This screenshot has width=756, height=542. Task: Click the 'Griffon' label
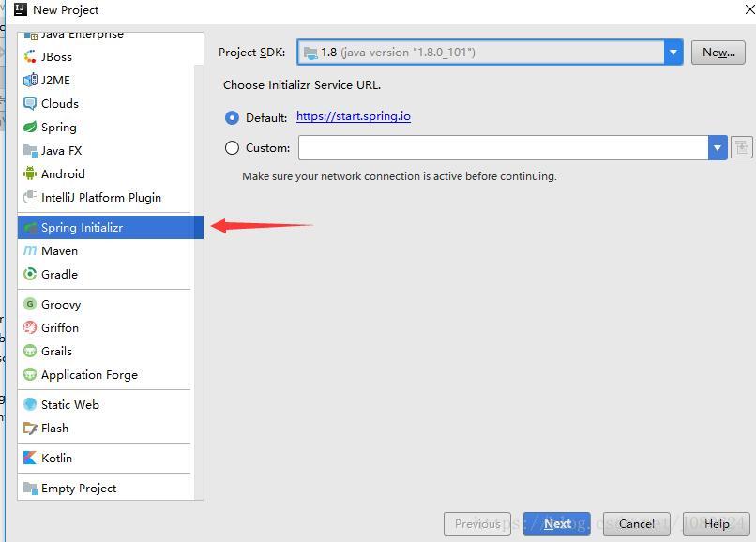point(60,327)
